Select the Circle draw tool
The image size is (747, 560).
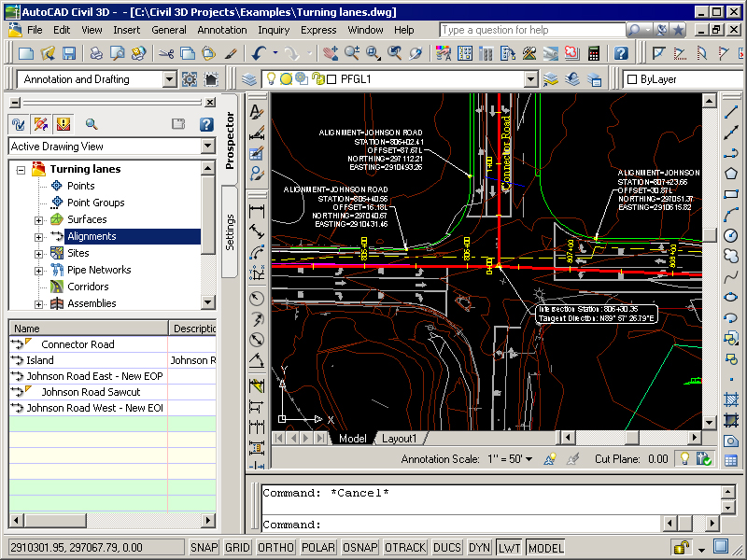point(731,235)
